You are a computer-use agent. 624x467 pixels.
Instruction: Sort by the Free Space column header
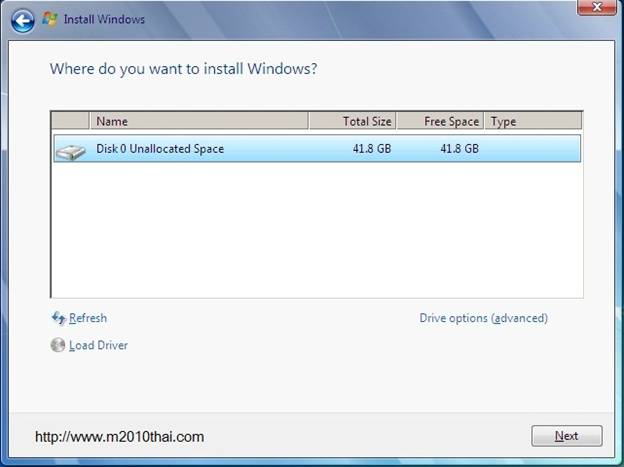(x=441, y=121)
